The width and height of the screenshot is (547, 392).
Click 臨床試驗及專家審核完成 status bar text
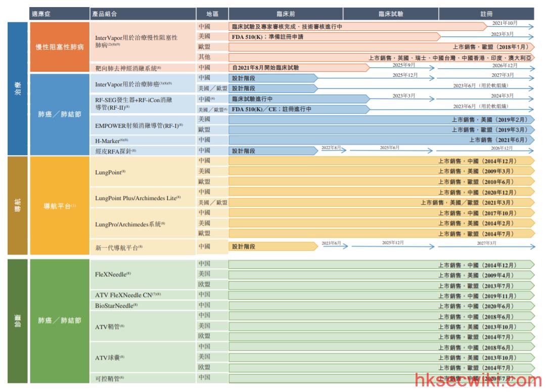(287, 26)
